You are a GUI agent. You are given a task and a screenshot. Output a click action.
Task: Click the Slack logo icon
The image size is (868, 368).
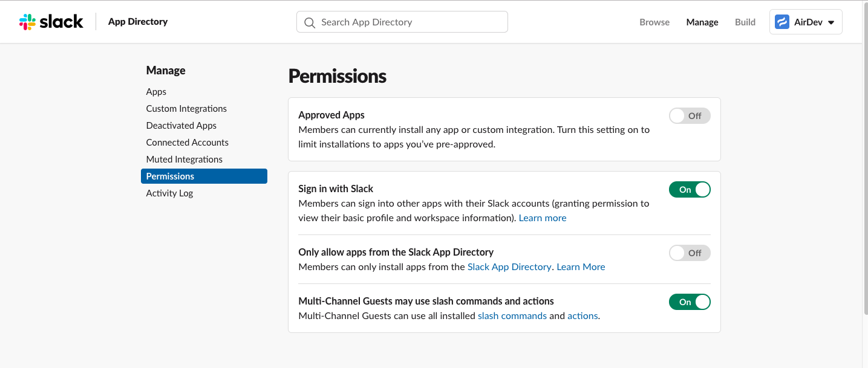pyautogui.click(x=28, y=22)
